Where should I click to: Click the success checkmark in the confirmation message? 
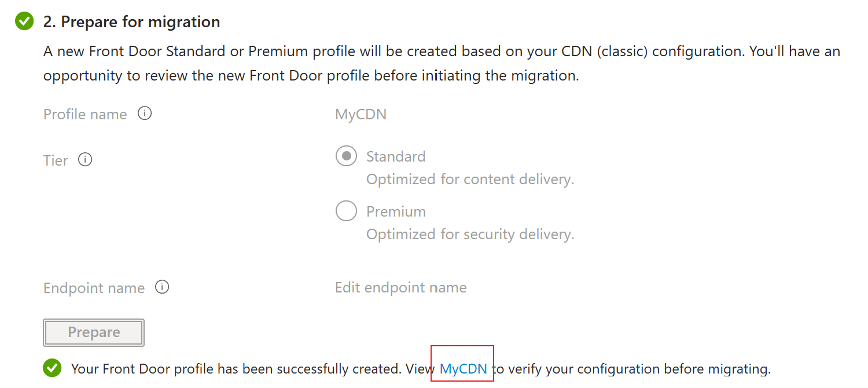[52, 368]
